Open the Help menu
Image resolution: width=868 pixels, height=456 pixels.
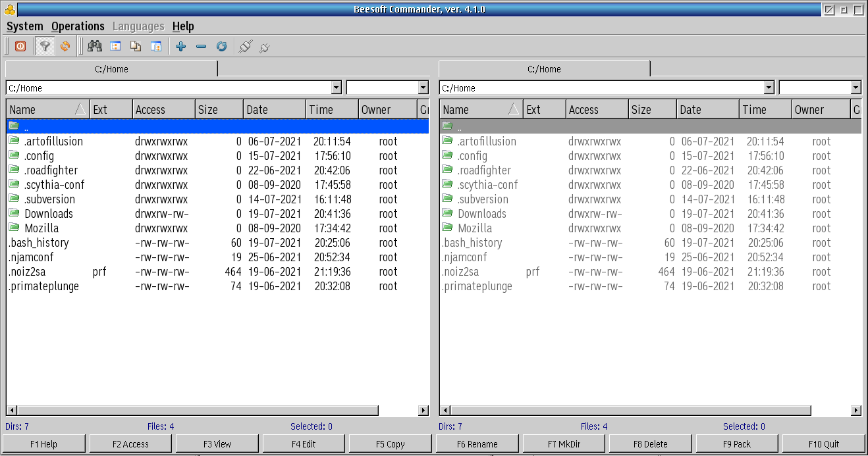[183, 26]
